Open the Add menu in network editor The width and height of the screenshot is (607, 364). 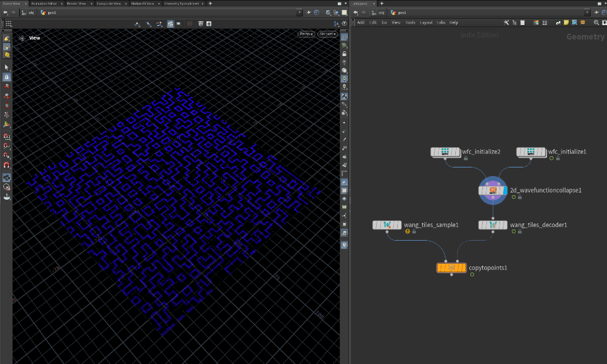(360, 22)
